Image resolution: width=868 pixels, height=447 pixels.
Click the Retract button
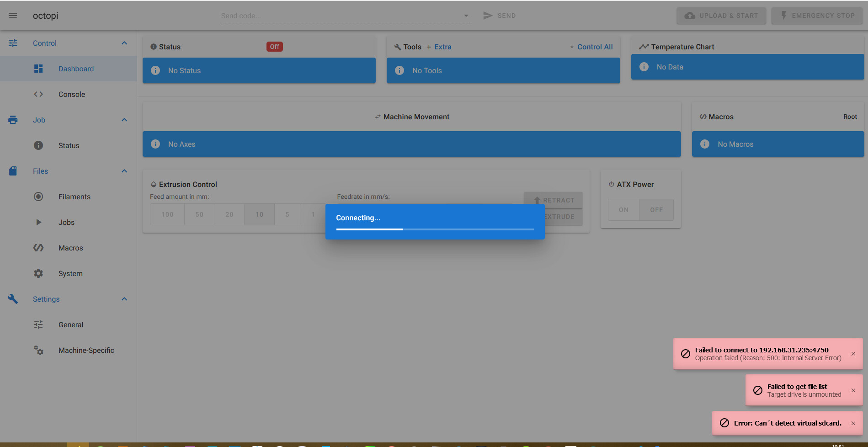(x=553, y=200)
